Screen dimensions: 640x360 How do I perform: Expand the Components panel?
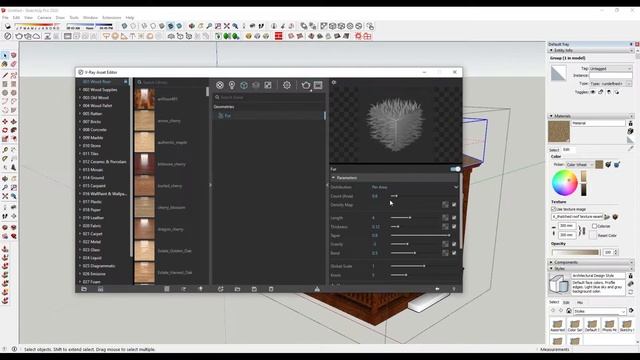591,262
